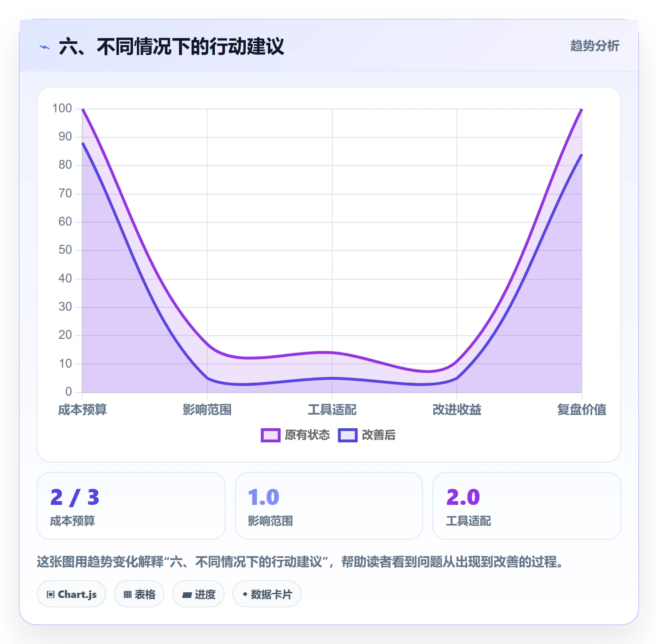Click the small icon in the Chart.js chip
658x644 pixels.
51,595
